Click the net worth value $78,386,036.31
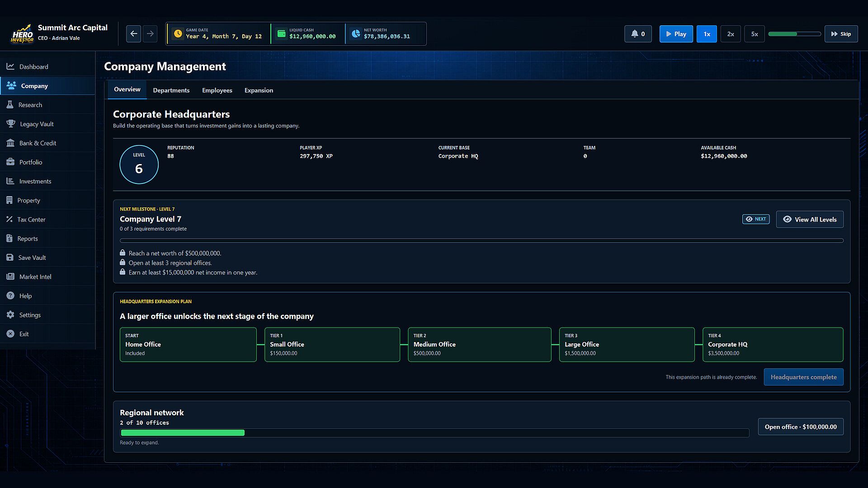This screenshot has width=868, height=488. 387,37
